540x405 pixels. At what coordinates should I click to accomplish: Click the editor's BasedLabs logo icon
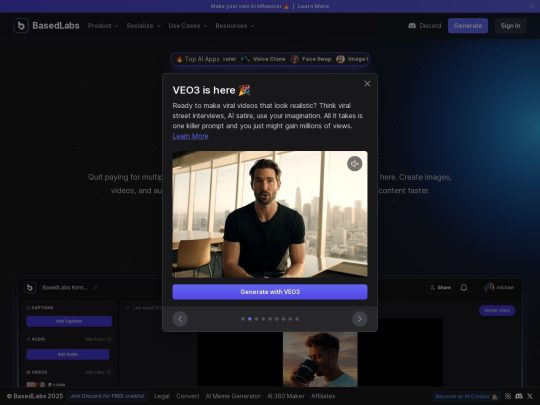30,287
